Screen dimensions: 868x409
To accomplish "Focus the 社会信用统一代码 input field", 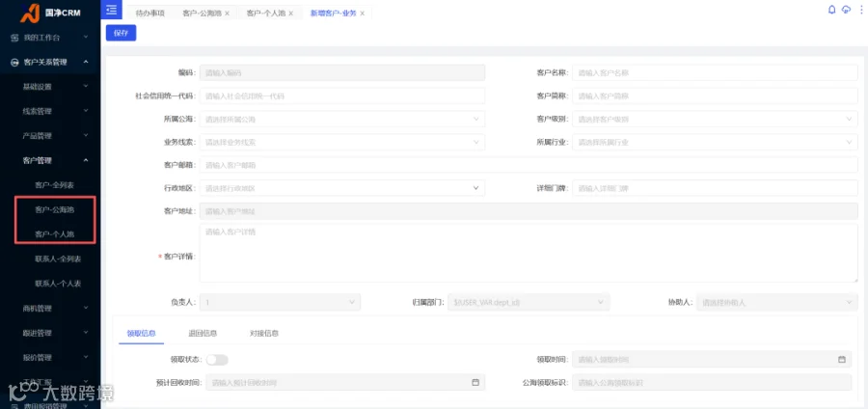I will 342,95.
